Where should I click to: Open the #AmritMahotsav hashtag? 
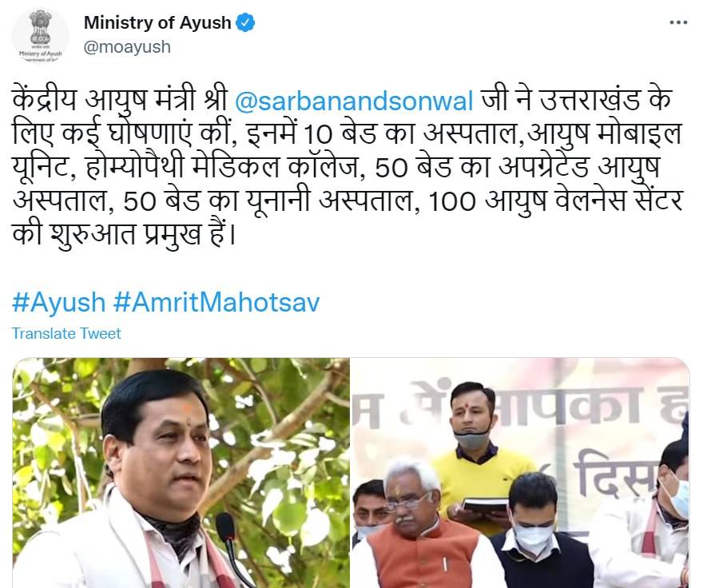pos(216,302)
